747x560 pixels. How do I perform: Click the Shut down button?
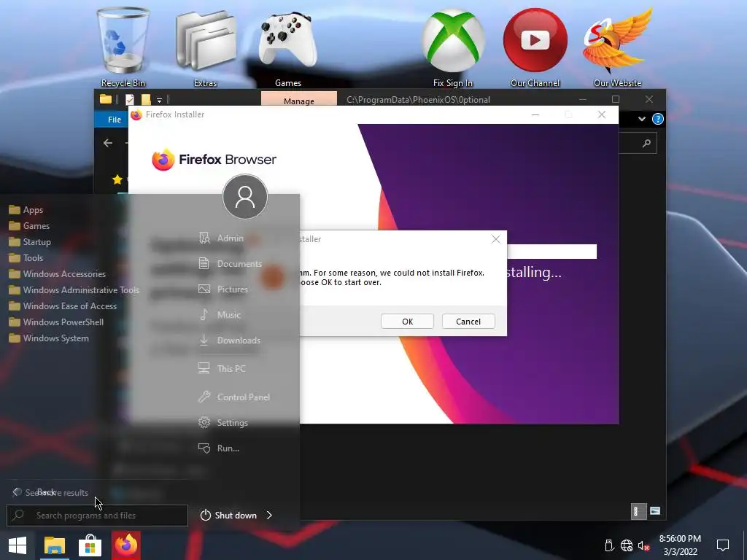(x=228, y=516)
